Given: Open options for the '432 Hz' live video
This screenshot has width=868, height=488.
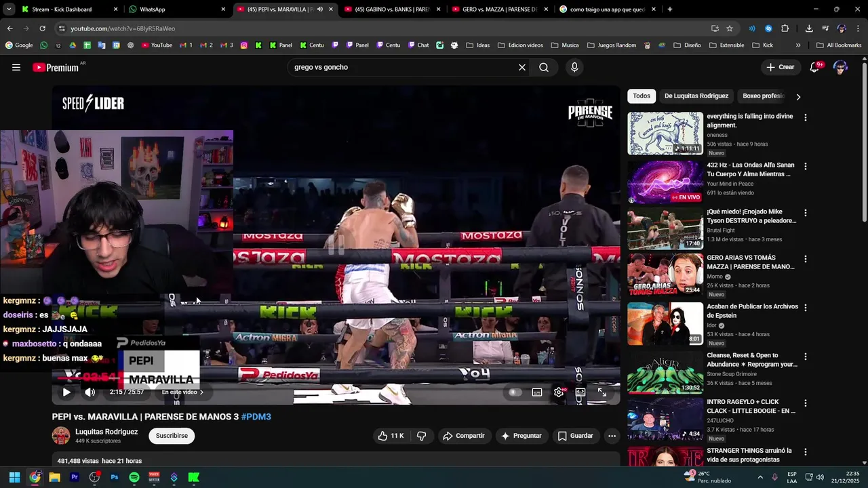Looking at the screenshot, I should (x=805, y=166).
